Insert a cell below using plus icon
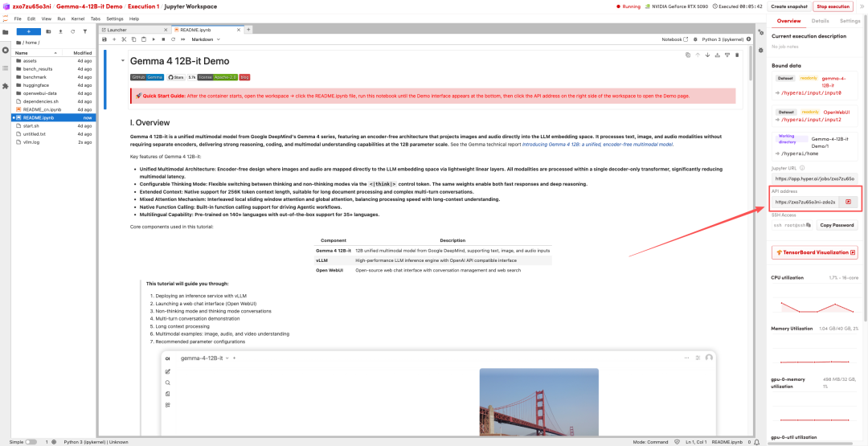The image size is (868, 446). (x=114, y=39)
